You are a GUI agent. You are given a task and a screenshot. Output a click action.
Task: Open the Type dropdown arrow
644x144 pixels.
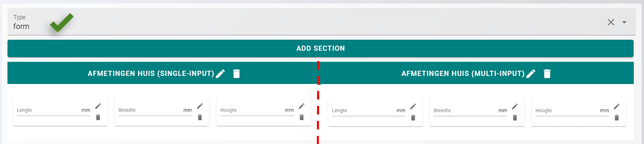pos(624,22)
